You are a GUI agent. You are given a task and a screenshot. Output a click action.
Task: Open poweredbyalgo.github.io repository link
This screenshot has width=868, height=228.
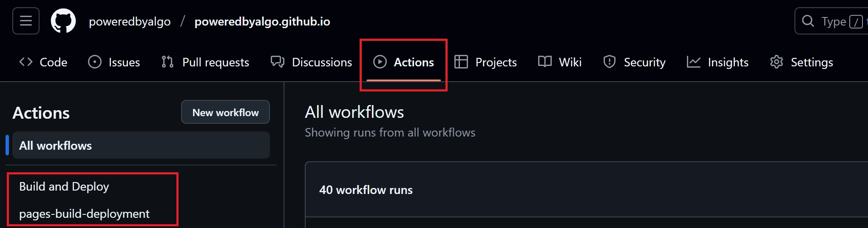[x=262, y=22]
